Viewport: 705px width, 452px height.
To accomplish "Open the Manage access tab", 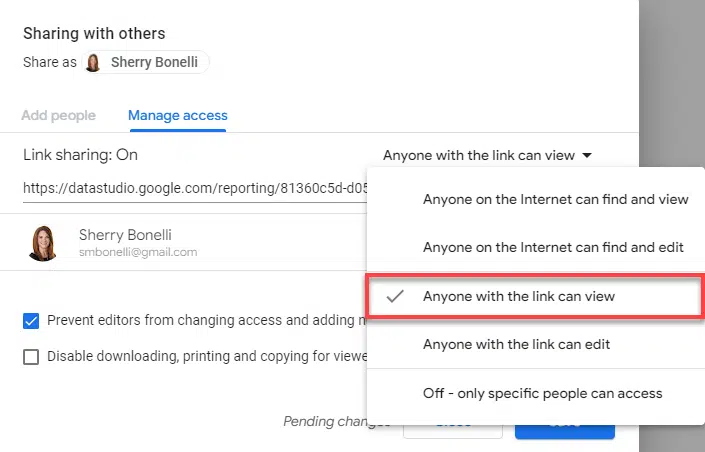I will [x=178, y=115].
